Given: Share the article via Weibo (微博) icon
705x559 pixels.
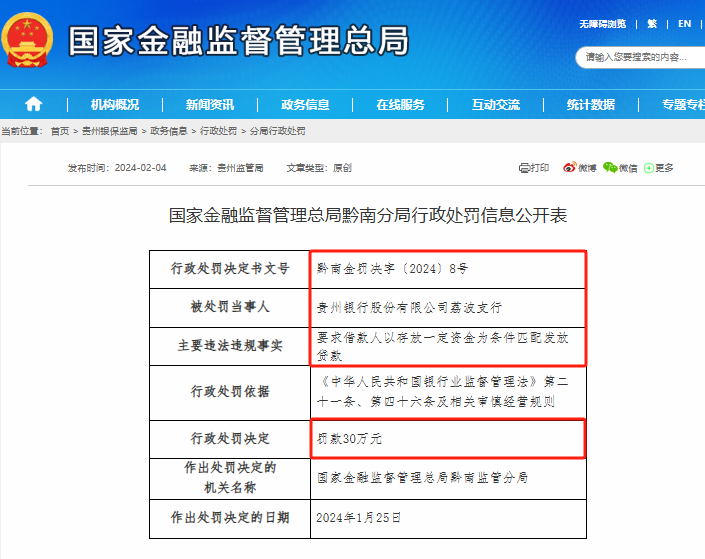Looking at the screenshot, I should pyautogui.click(x=579, y=168).
